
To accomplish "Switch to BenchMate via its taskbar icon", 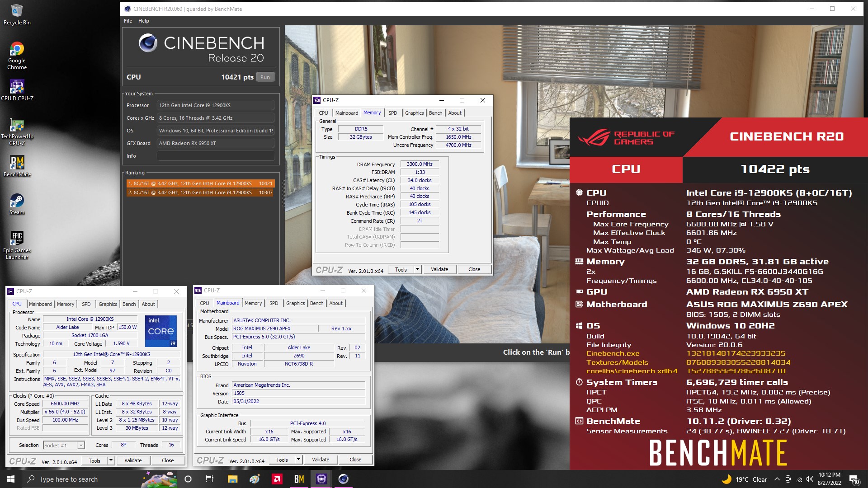I will point(299,479).
